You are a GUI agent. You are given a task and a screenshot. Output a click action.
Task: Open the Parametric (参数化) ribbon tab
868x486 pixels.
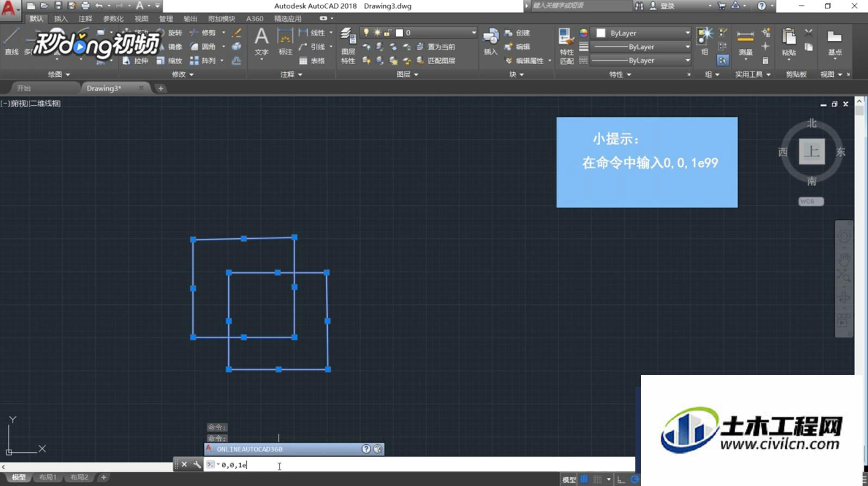(113, 18)
